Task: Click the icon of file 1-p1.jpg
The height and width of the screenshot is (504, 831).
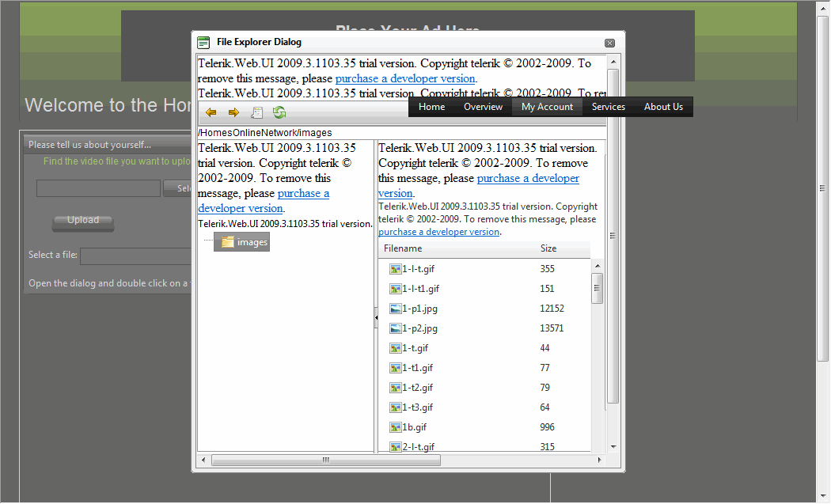Action: tap(396, 309)
